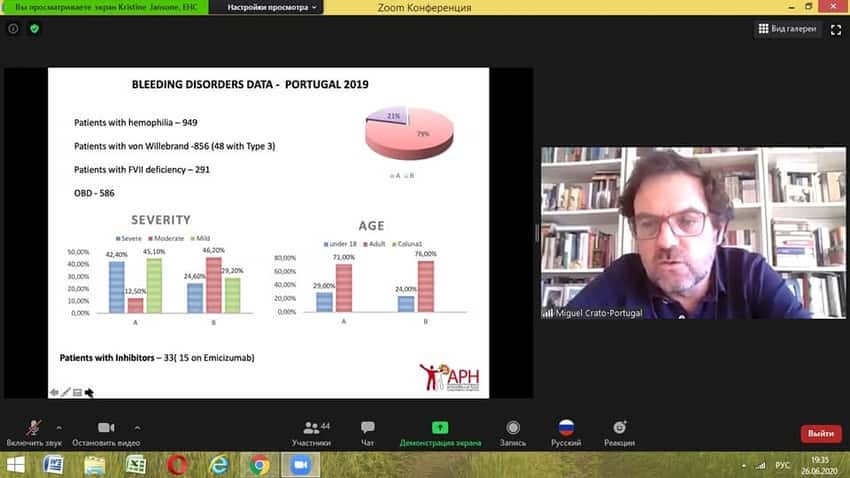The image size is (850, 478).
Task: Expand the audio options arrow beside microphone
Action: pyautogui.click(x=59, y=428)
